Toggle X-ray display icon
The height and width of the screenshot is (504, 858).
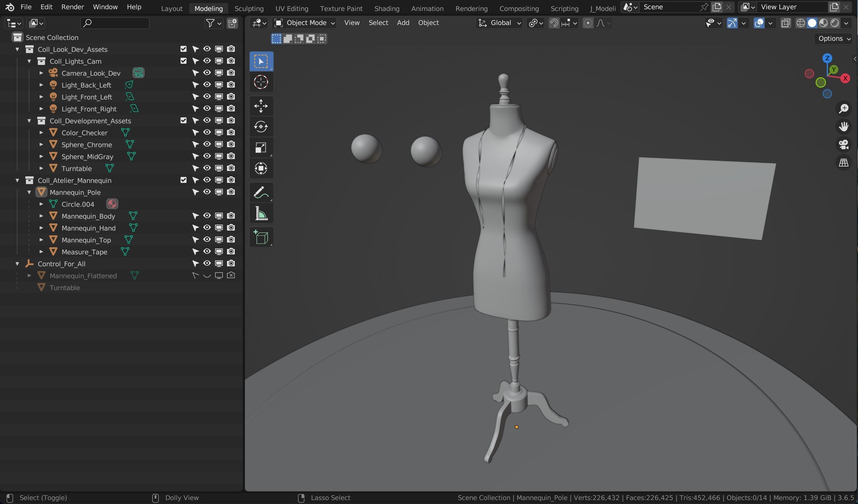[x=786, y=23]
